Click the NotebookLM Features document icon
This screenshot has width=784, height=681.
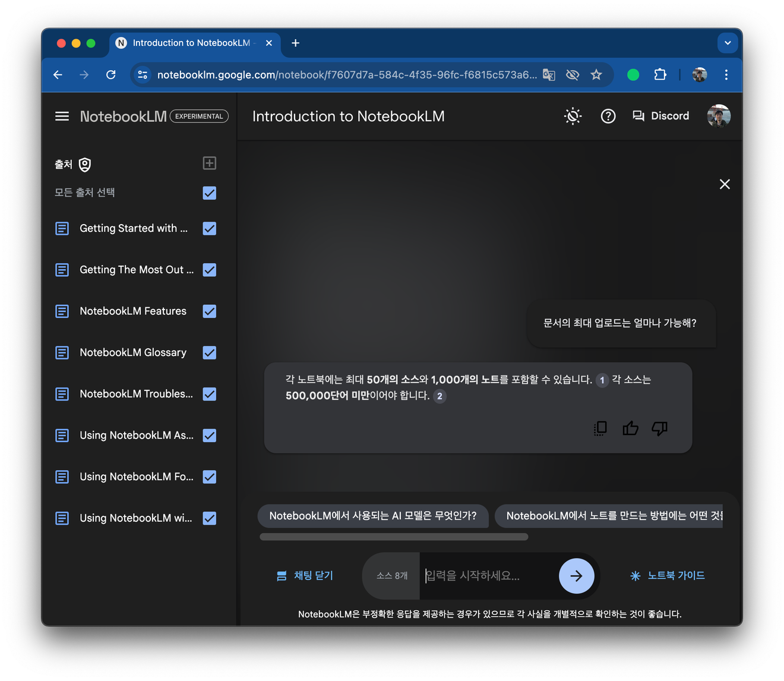click(62, 311)
